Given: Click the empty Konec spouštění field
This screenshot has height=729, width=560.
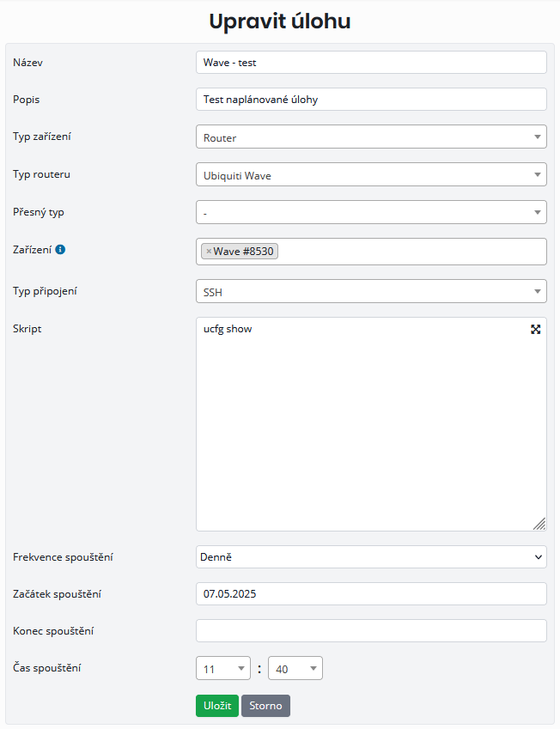Looking at the screenshot, I should (x=371, y=631).
